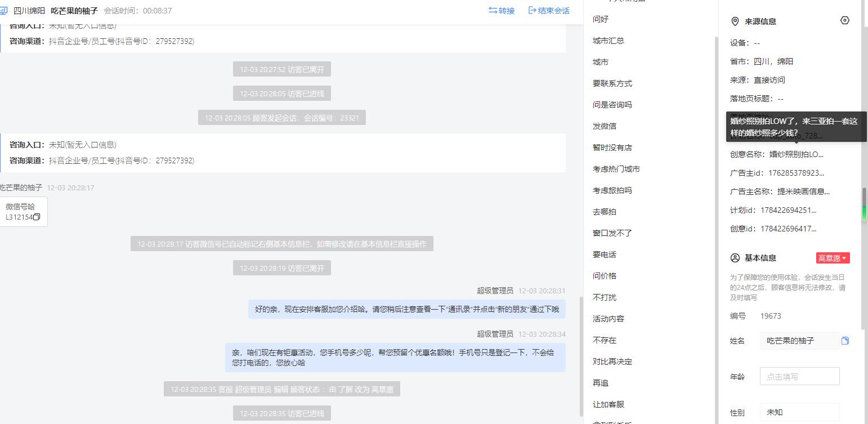Image resolution: width=868 pixels, height=424 pixels.
Task: Select quick reply 再追
Action: 601,383
